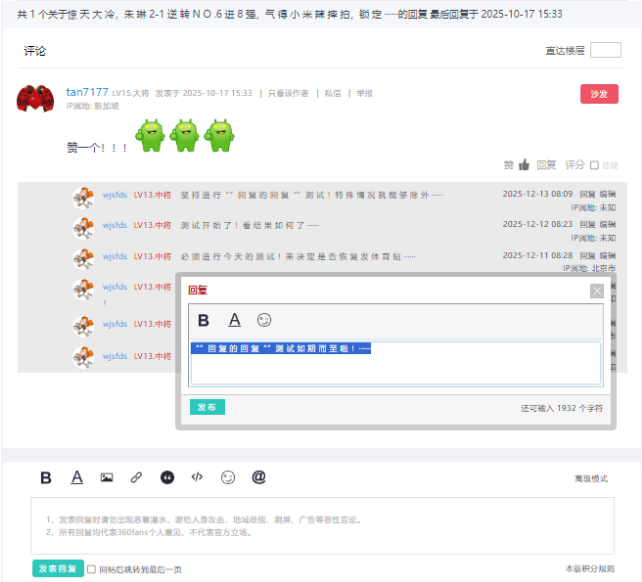This screenshot has width=642, height=582.
Task: Click Bold icon in reply popup
Action: pos(204,320)
